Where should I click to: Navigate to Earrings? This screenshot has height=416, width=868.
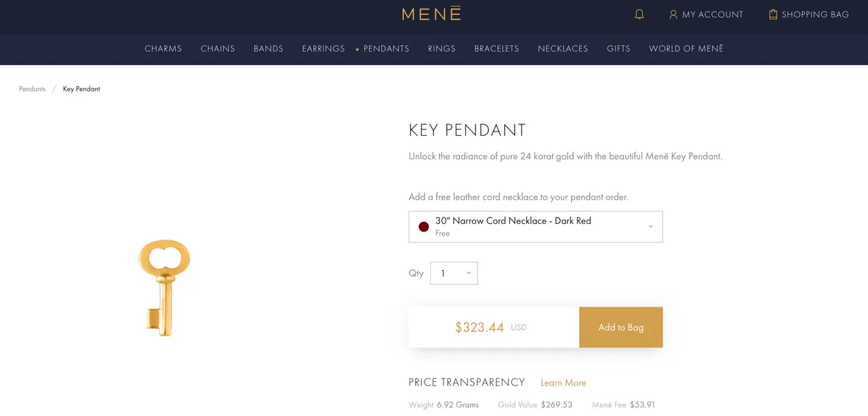(323, 49)
